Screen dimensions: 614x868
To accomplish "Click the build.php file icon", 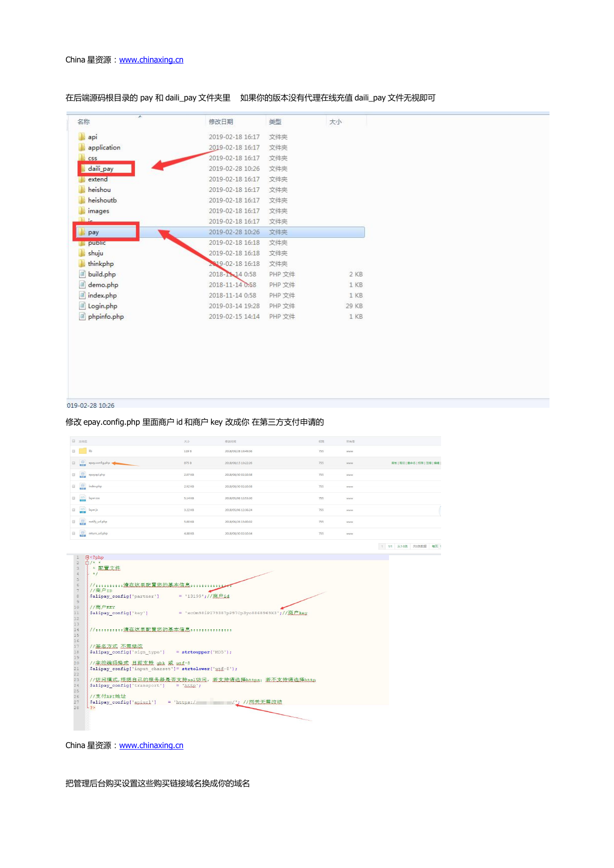I will coord(82,274).
